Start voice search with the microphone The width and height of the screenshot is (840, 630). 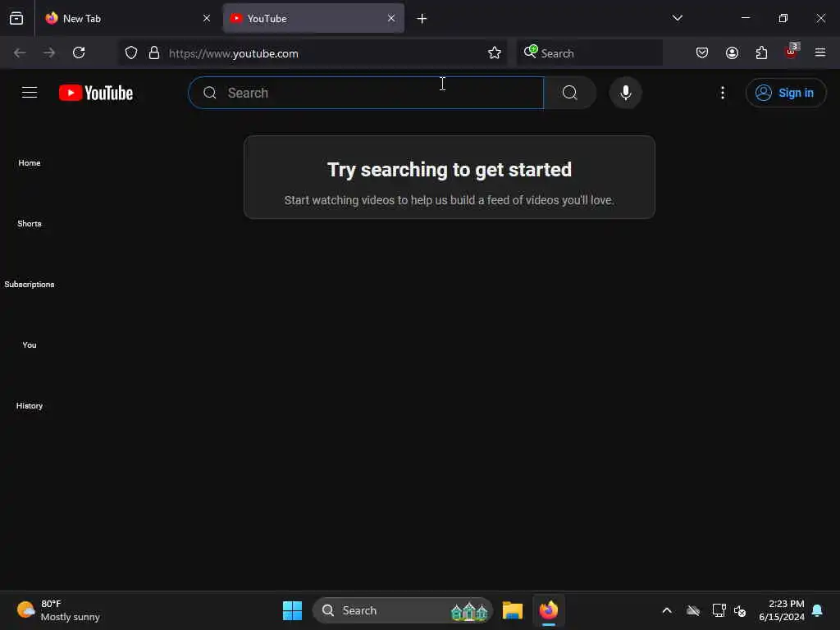(x=625, y=93)
